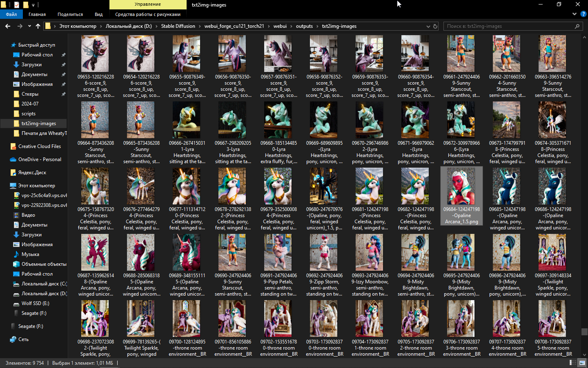Image resolution: width=588 pixels, height=368 pixels.
Task: Open the address bar history dropdown
Action: pyautogui.click(x=428, y=26)
